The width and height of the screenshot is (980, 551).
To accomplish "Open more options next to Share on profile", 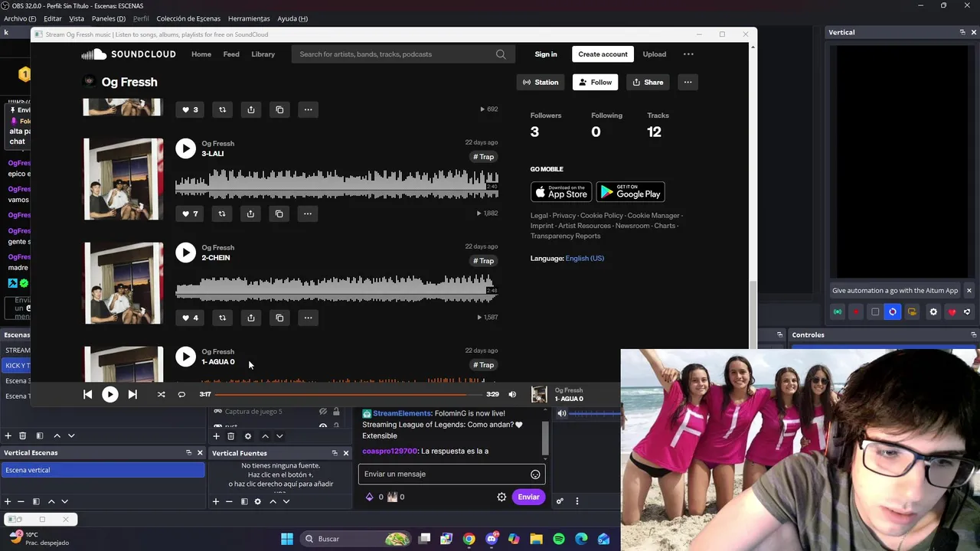I will pos(688,82).
